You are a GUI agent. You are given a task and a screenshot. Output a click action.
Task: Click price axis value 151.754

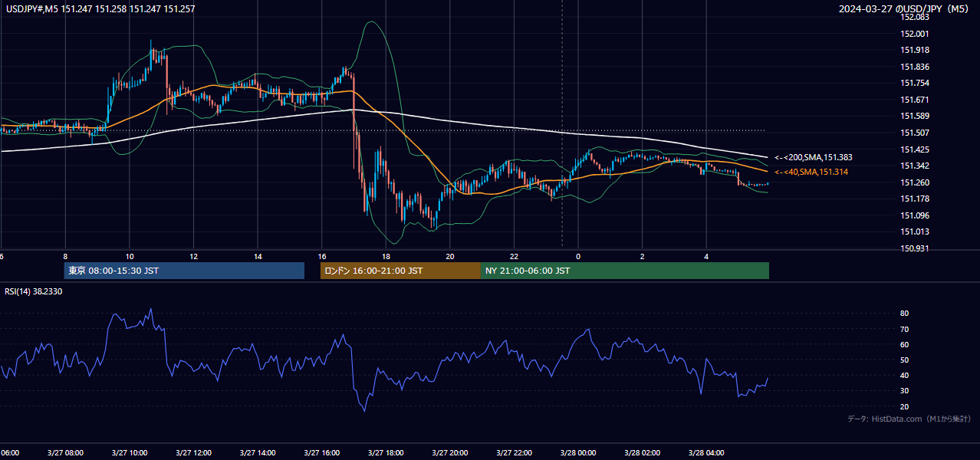pos(915,84)
